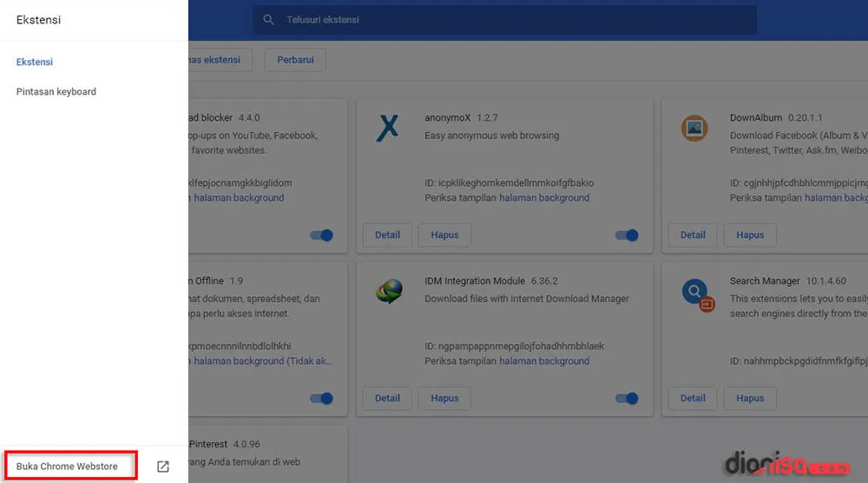The width and height of the screenshot is (868, 483).
Task: Disable the anonymoX extension toggle
Action: pos(627,235)
